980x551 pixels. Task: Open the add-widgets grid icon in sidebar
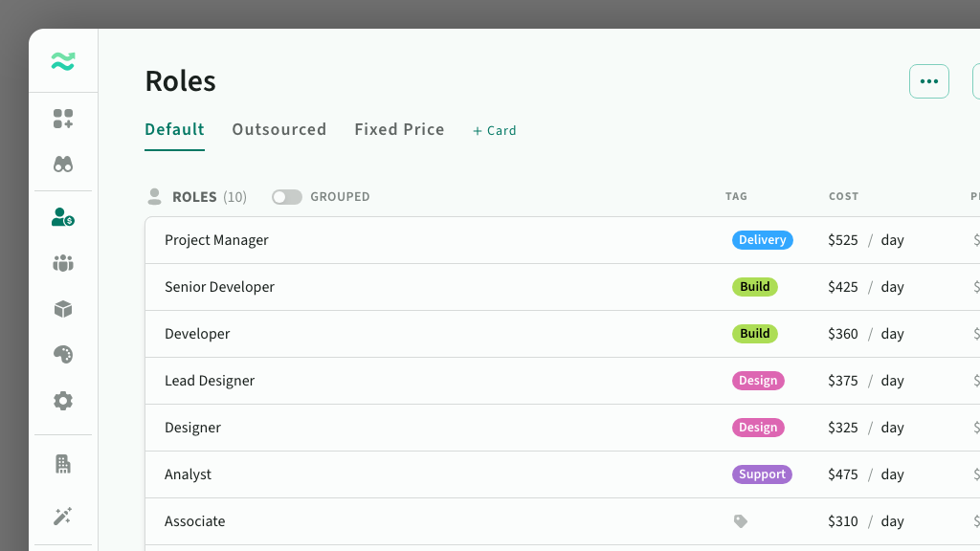[x=63, y=119]
